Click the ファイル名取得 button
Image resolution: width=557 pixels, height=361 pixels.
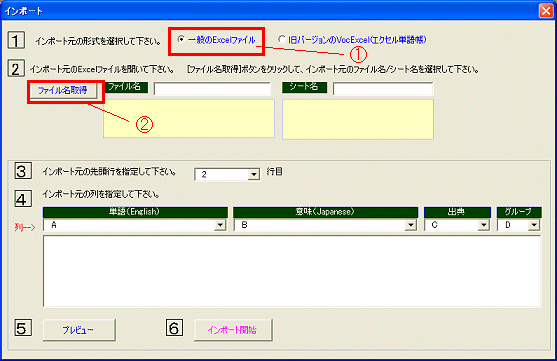[x=63, y=91]
